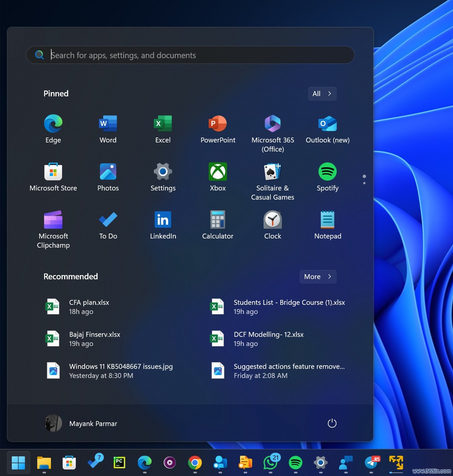The image size is (453, 476).
Task: Open Spotify from the pinned apps
Action: pyautogui.click(x=328, y=177)
